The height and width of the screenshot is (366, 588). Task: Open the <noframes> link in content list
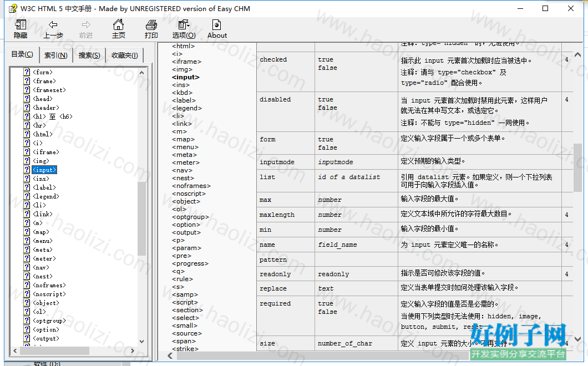tap(191, 186)
